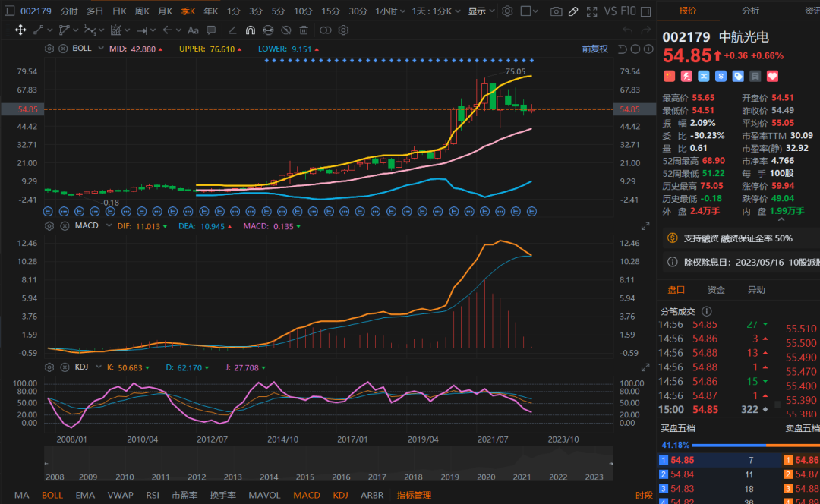Open the 显示 display dropdown
Viewport: 820px width, 504px height.
(x=481, y=11)
